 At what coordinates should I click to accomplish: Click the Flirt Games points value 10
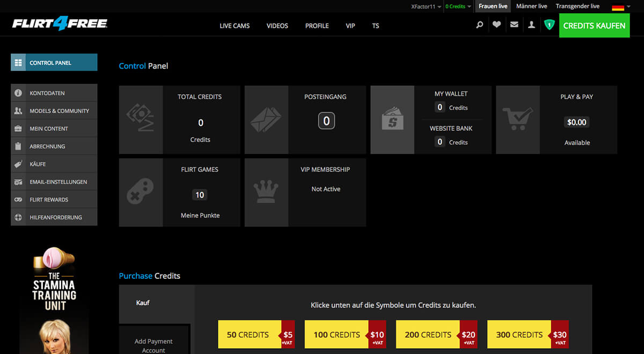point(200,195)
